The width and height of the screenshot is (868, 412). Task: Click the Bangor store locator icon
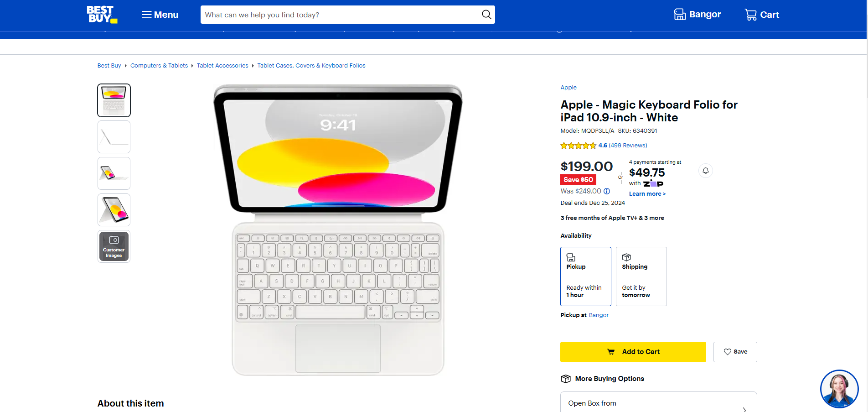680,15
